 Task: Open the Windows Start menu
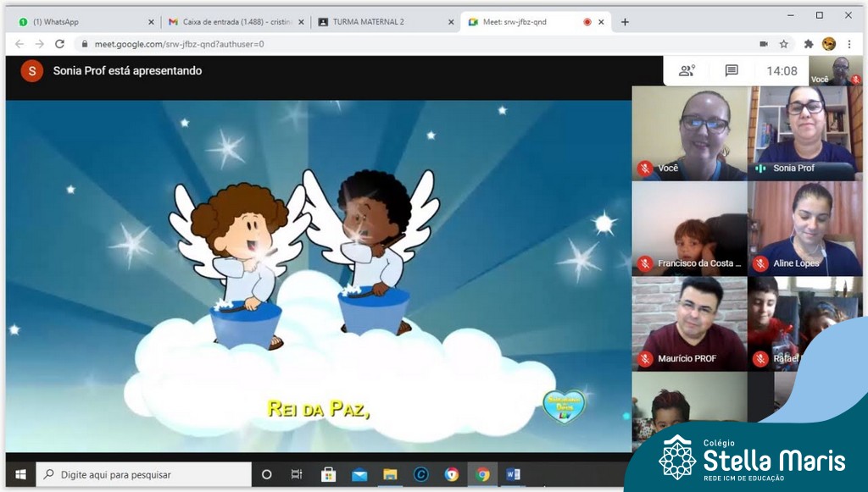[20, 474]
